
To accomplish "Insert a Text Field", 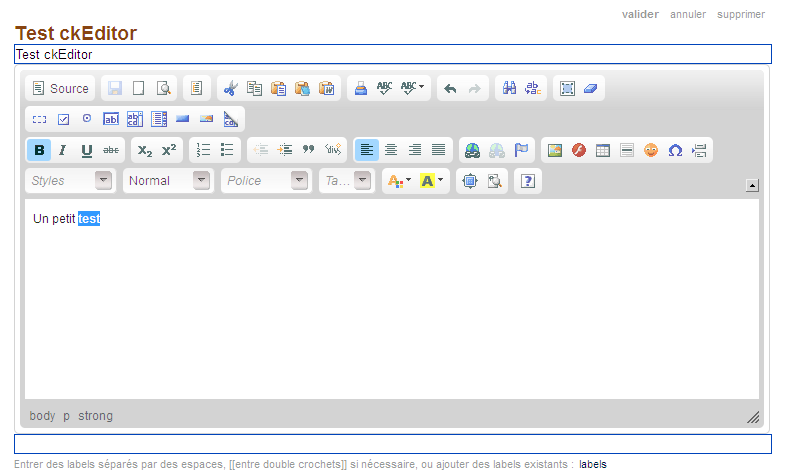I will coord(111,119).
